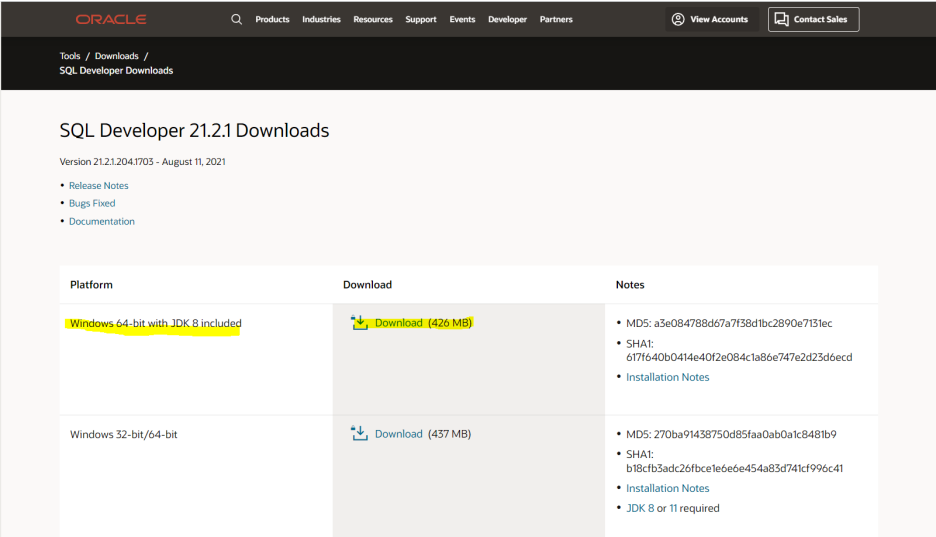Open the Support menu
The image size is (936, 537).
tap(421, 19)
